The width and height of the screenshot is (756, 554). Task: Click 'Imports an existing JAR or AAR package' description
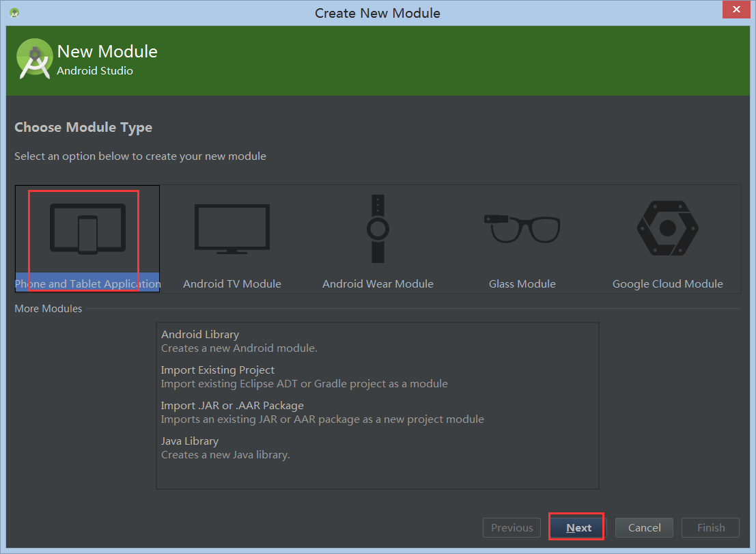point(322,419)
